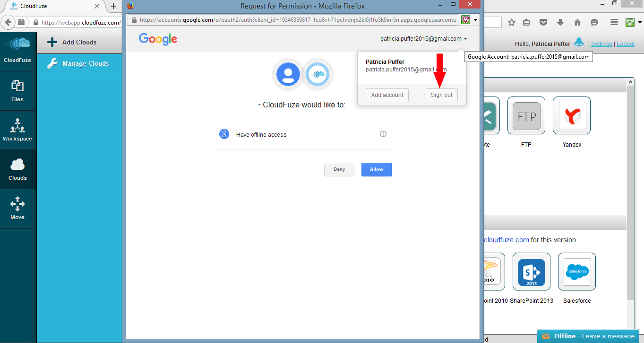Click the Deny button
The image size is (644, 343).
(x=339, y=169)
